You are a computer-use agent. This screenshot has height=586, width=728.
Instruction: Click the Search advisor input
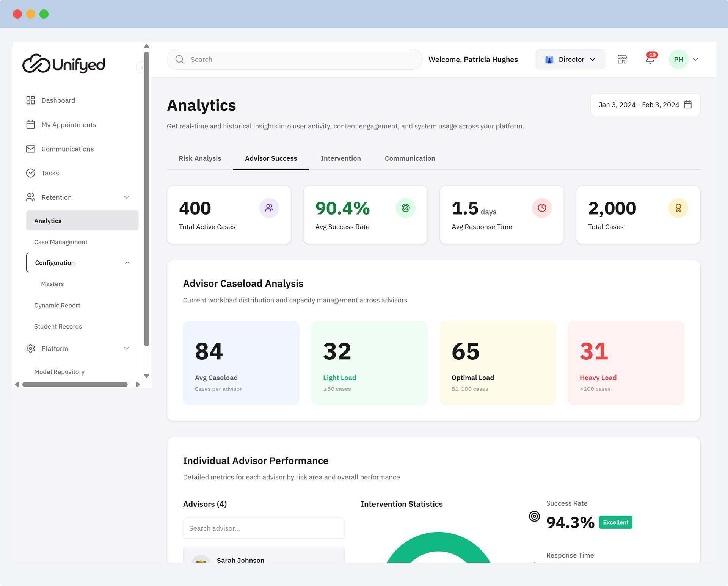pyautogui.click(x=264, y=528)
